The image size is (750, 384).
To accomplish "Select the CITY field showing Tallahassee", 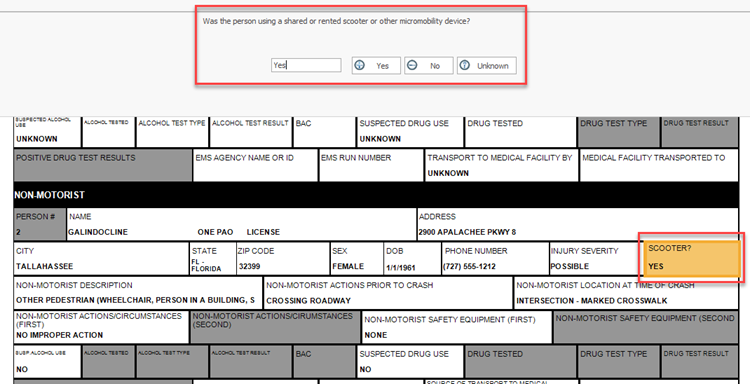I will tap(101, 259).
